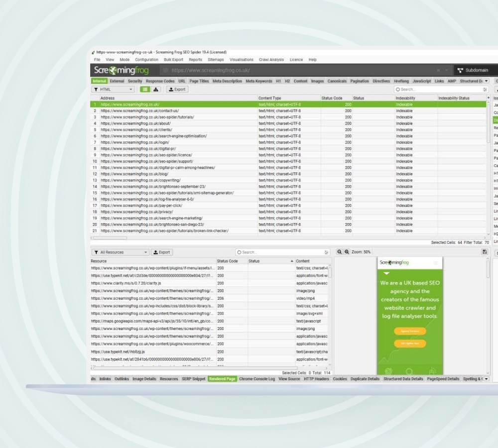
Task: Select the row for the /blog/ URL
Action: point(288,174)
